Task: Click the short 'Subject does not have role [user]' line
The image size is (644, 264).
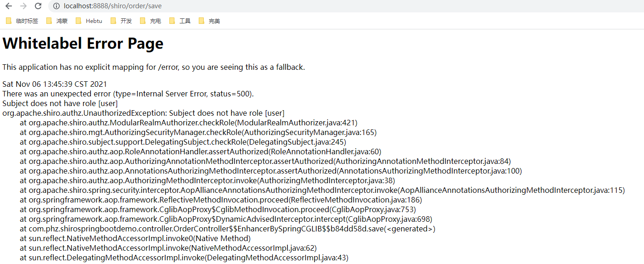Action: click(60, 103)
